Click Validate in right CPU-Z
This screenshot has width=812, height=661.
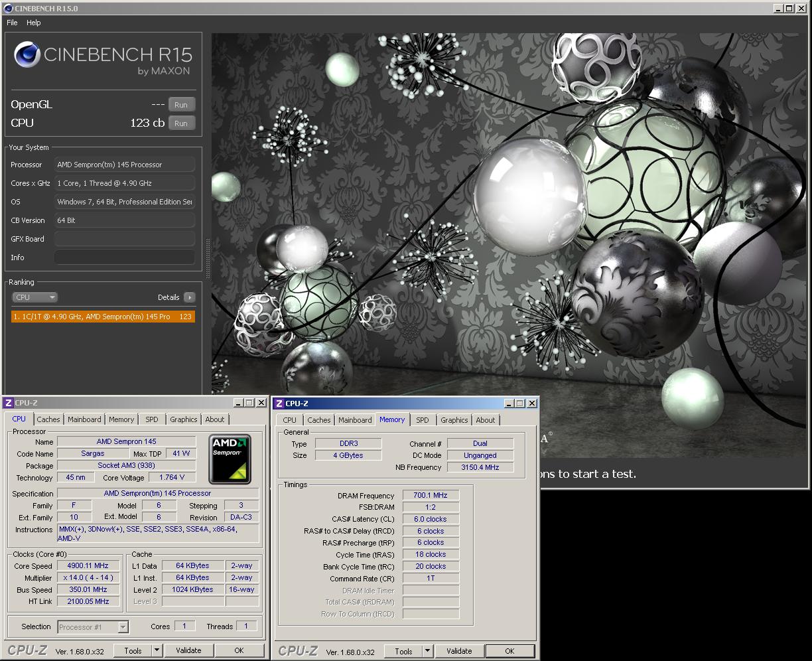pos(459,652)
